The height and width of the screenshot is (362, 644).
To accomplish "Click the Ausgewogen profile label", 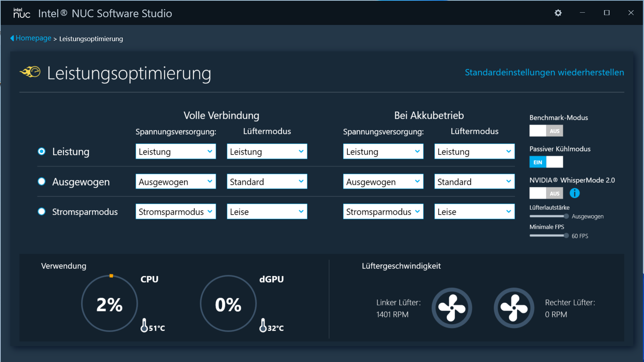I will pyautogui.click(x=81, y=182).
